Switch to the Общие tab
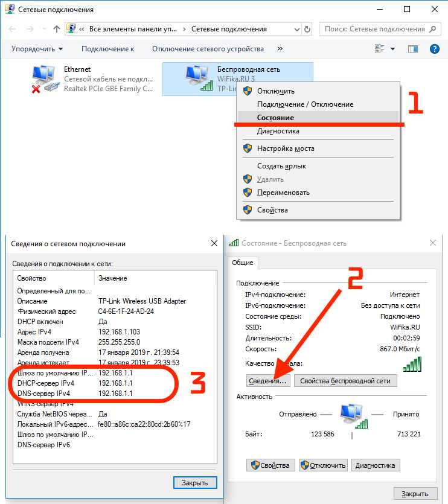This screenshot has width=448, height=504. pyautogui.click(x=243, y=263)
